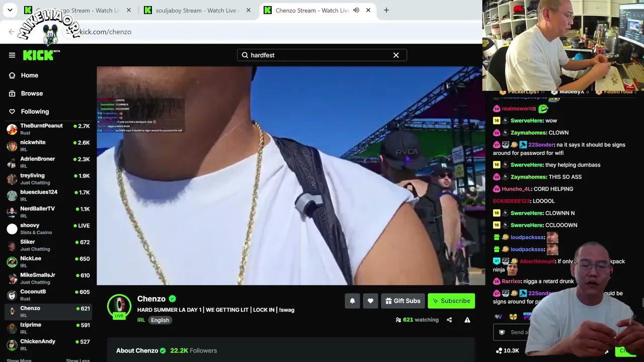Click Zaymahomes username saying CLOWN

point(528,133)
